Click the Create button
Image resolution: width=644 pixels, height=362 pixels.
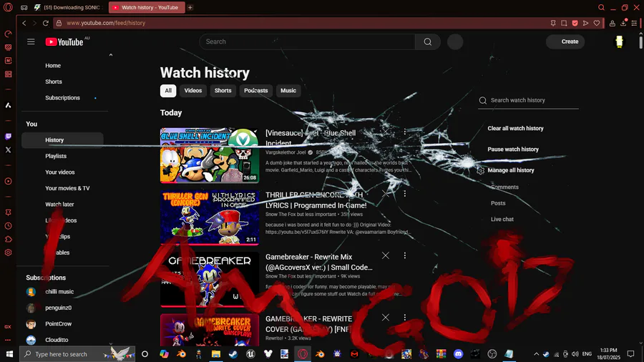(565, 41)
